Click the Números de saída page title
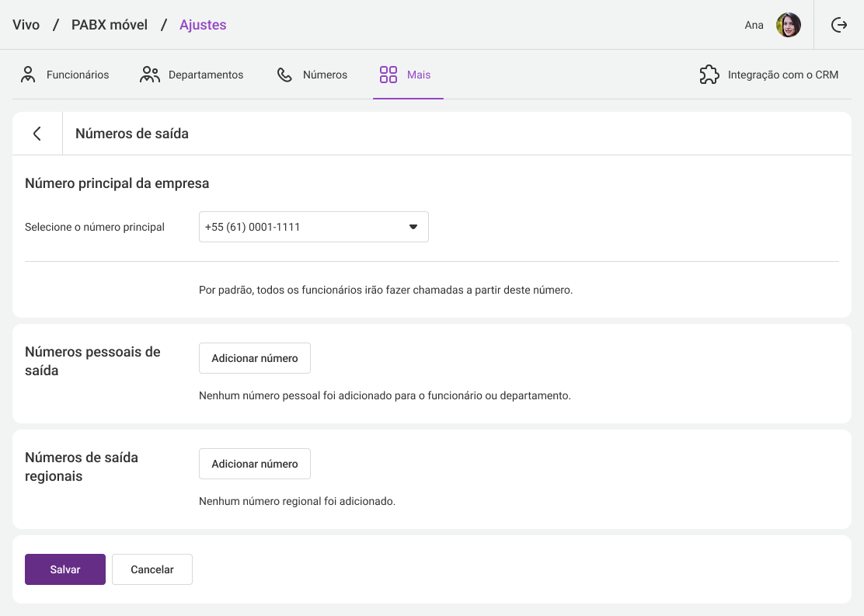Viewport: 864px width, 616px height. [131, 134]
